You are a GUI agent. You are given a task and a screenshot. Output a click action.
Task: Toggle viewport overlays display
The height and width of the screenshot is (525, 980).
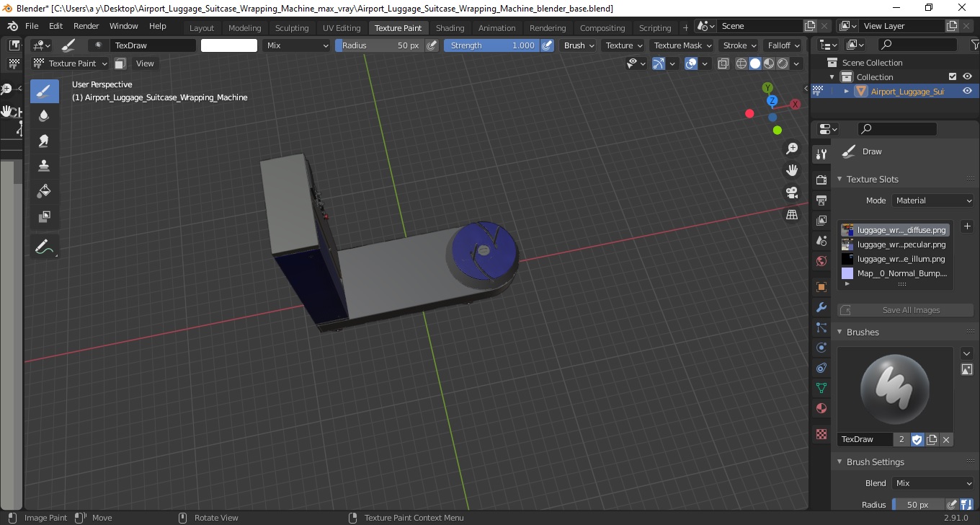click(x=691, y=63)
